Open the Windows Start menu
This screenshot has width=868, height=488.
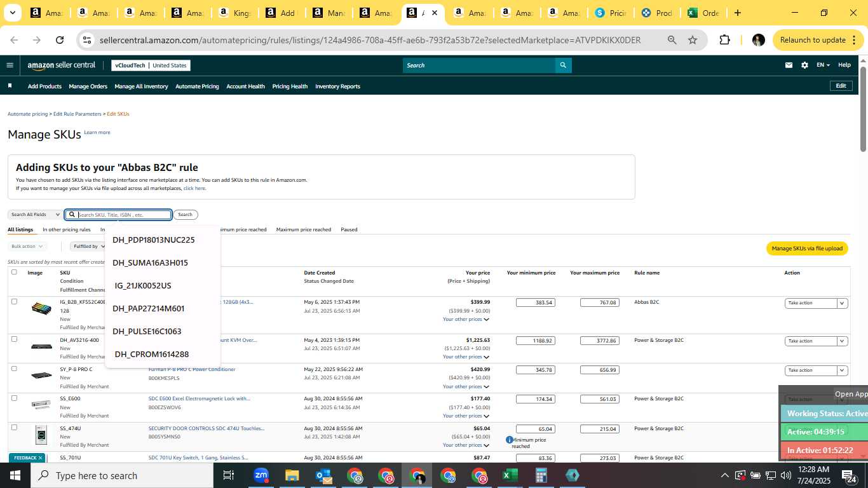pos(15,475)
